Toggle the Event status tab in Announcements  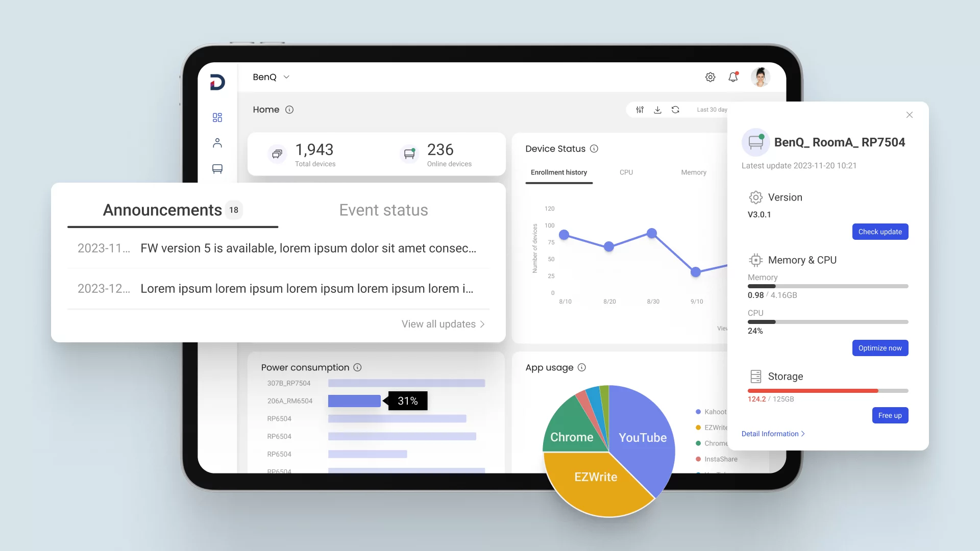pos(384,209)
